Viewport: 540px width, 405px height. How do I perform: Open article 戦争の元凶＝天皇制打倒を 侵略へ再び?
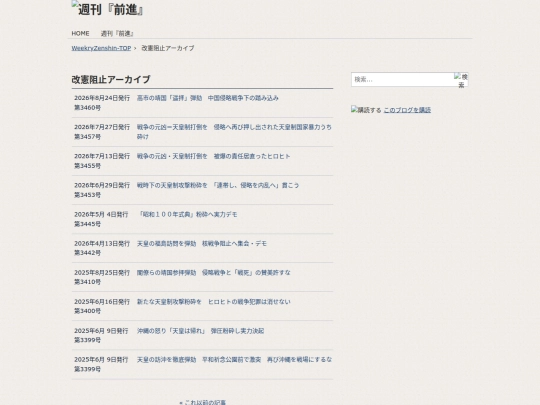[x=234, y=132]
